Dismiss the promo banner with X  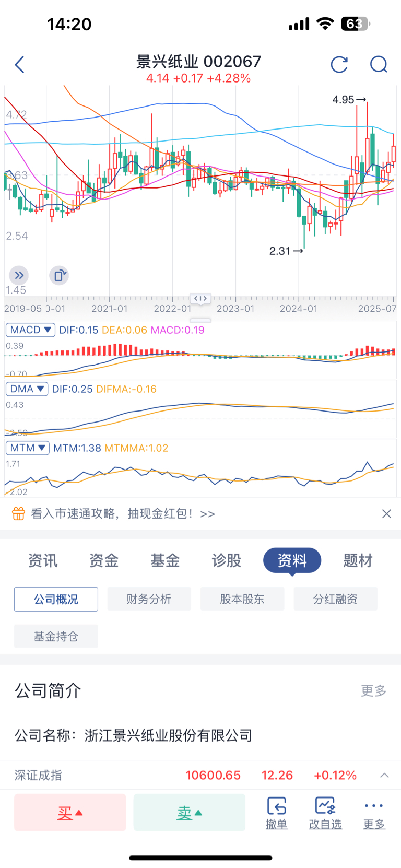pyautogui.click(x=386, y=514)
